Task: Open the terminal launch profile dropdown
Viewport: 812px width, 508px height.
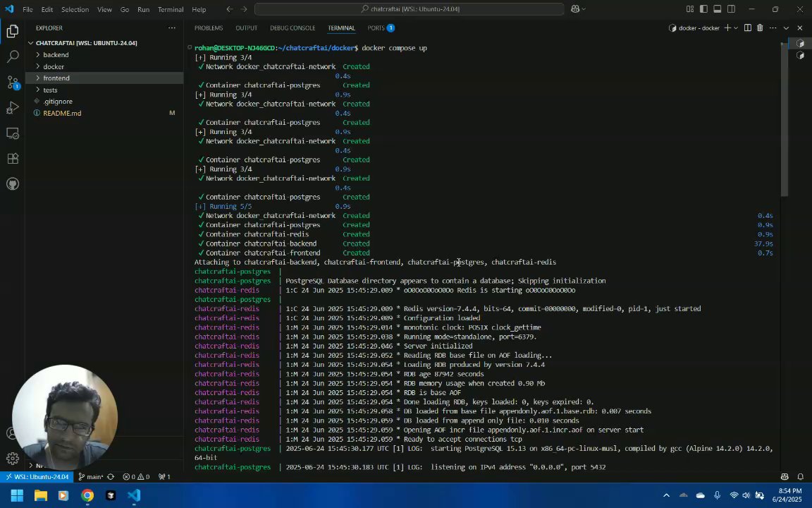Action: click(x=735, y=28)
